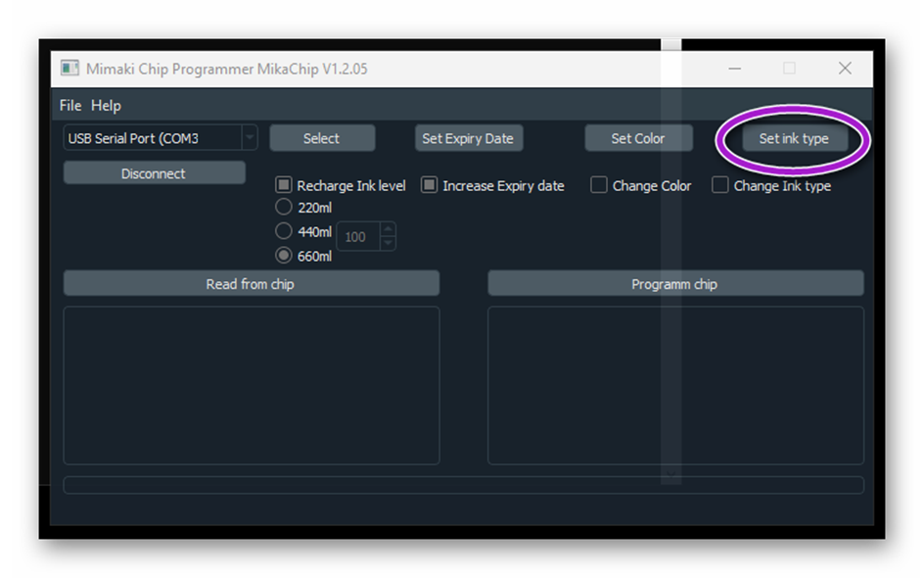This screenshot has width=924, height=578.
Task: Click the Programm chip button
Action: (675, 283)
